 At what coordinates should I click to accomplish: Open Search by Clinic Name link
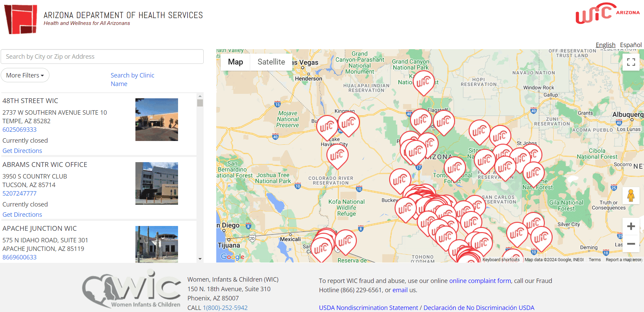pyautogui.click(x=132, y=80)
